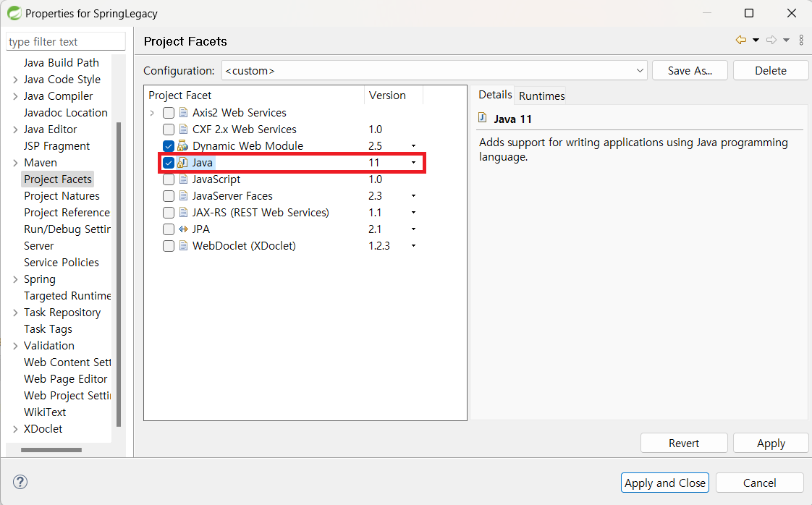Image resolution: width=812 pixels, height=505 pixels.
Task: Click the Java facet icon
Action: pos(183,163)
